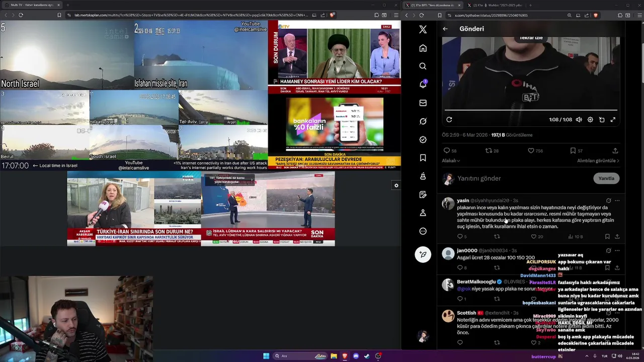Enter fullscreen on the X video
This screenshot has width=644, height=362.
tap(613, 120)
